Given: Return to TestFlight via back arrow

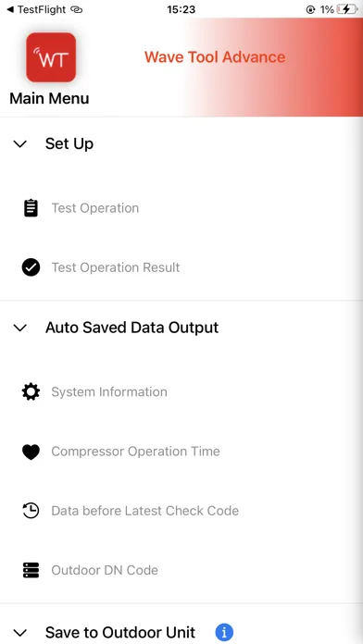Looking at the screenshot, I should click(x=37, y=9).
